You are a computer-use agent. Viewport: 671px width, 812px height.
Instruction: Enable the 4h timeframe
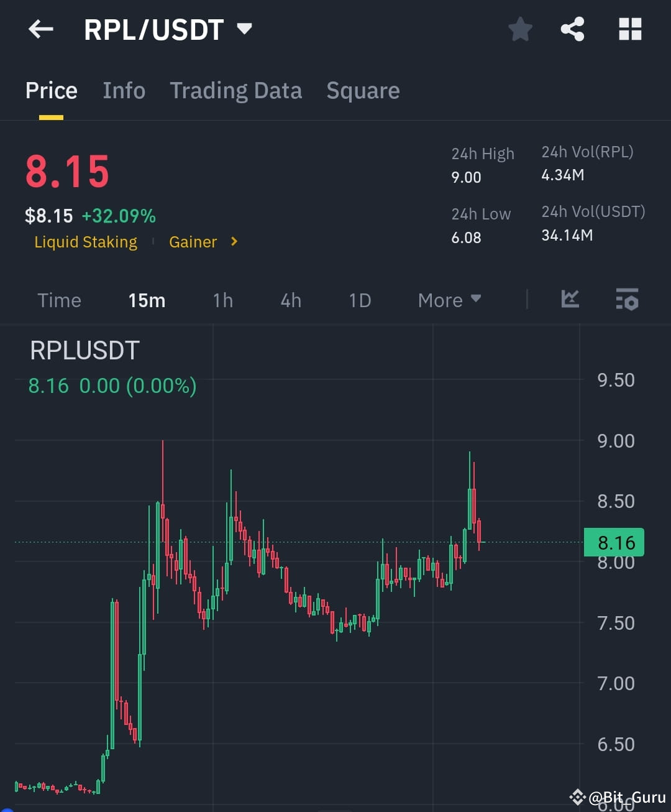[290, 300]
